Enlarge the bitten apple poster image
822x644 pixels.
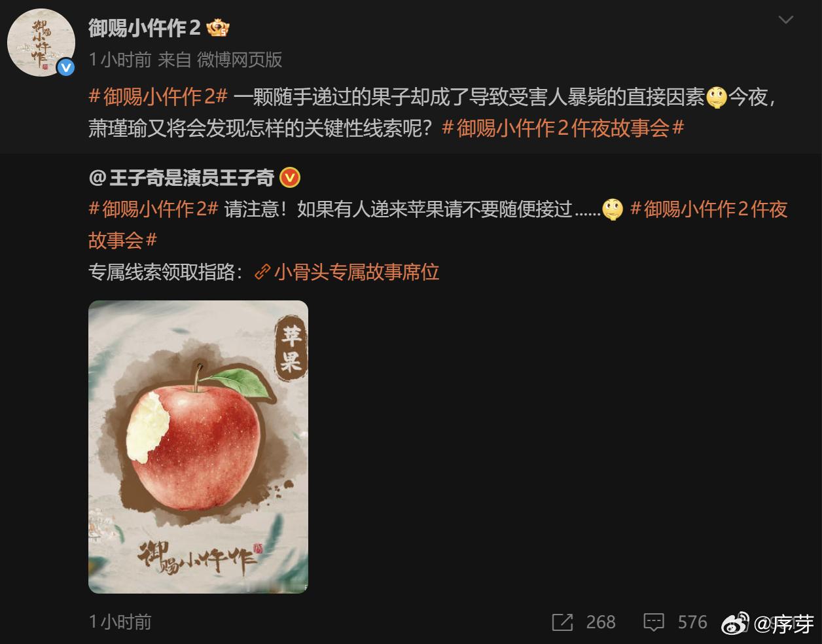(198, 447)
